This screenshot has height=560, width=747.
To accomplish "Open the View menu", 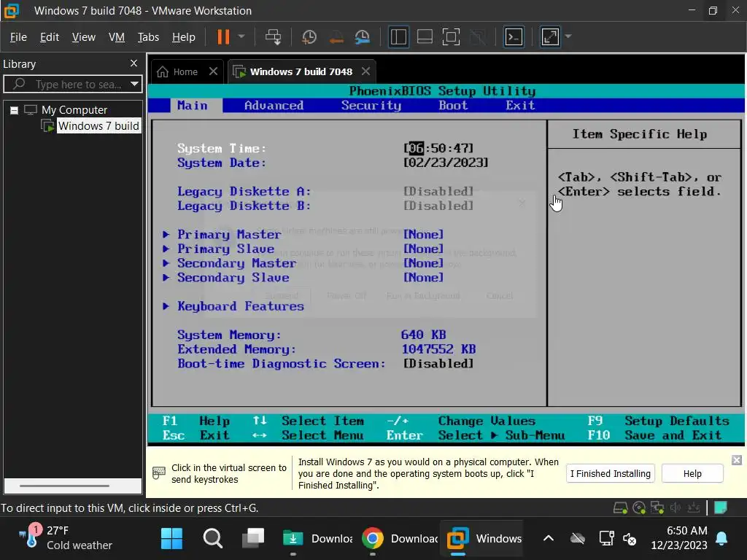I will 83,36.
